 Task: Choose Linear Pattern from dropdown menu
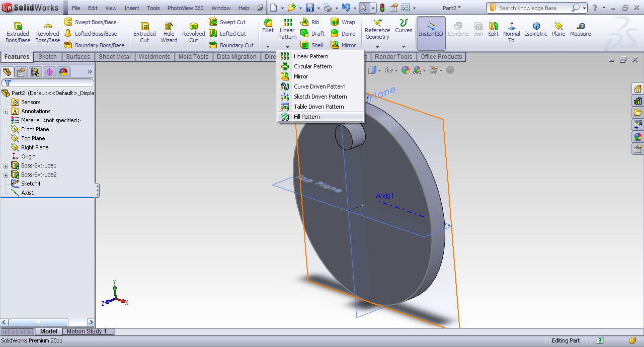321,56
